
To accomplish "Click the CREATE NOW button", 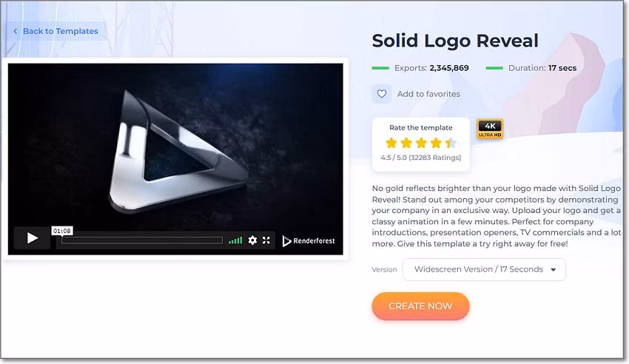I will (420, 306).
